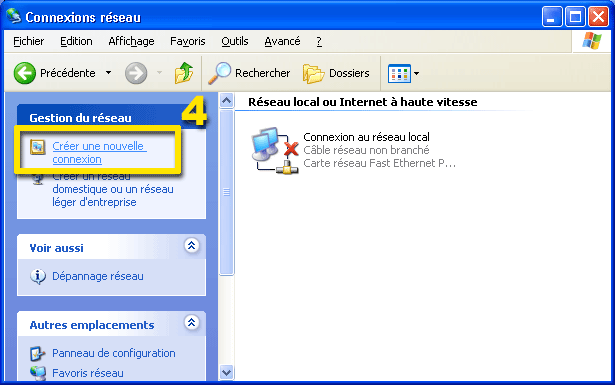Screen dimensions: 615x385
Task: Open the Dossiers folder pane icon
Action: pyautogui.click(x=313, y=73)
